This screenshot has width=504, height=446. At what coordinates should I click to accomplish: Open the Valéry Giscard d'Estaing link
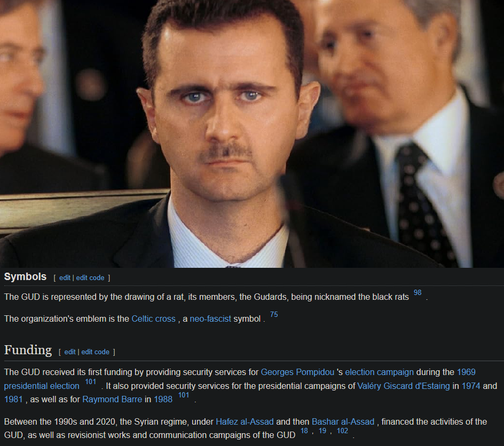coord(404,386)
